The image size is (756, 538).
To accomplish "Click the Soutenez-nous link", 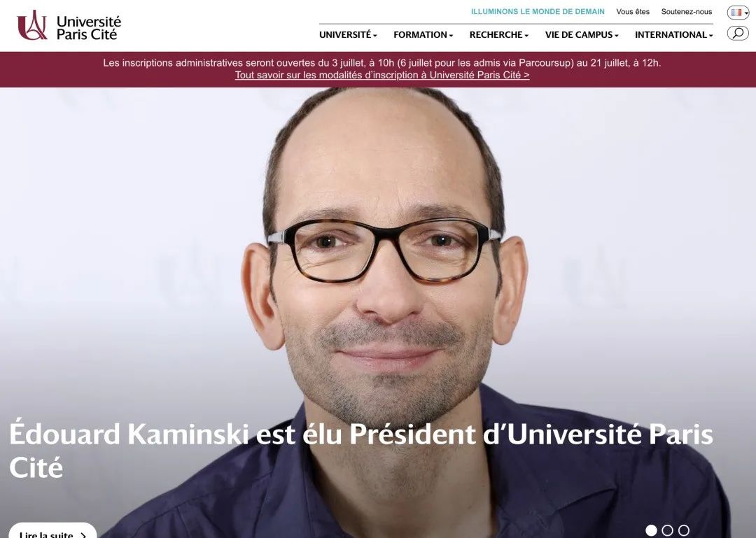I will tap(686, 12).
